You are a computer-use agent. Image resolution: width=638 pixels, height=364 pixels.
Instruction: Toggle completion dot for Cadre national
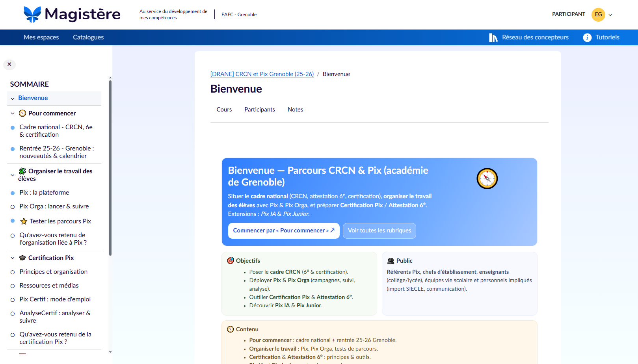[x=13, y=128]
